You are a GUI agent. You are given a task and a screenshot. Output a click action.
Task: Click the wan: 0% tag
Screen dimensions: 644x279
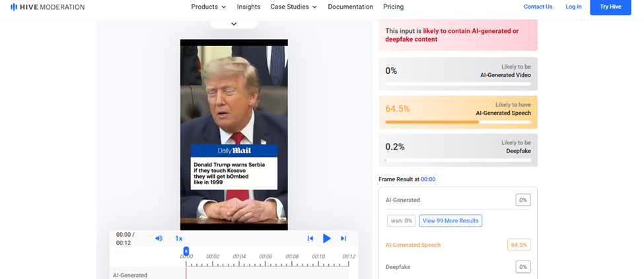[402, 221]
